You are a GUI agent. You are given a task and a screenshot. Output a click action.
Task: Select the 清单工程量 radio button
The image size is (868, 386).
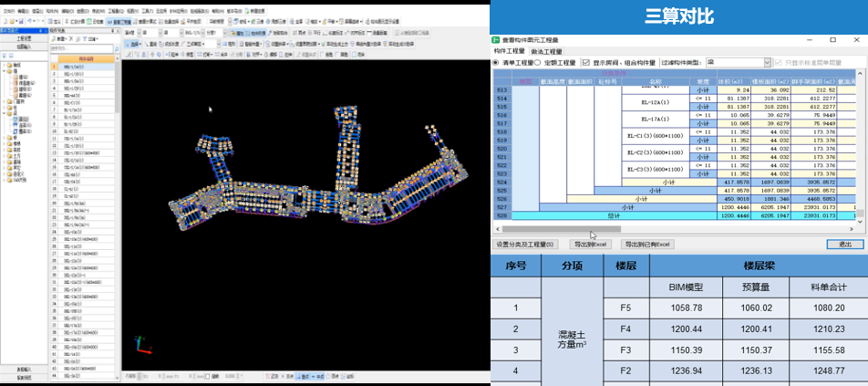click(495, 63)
